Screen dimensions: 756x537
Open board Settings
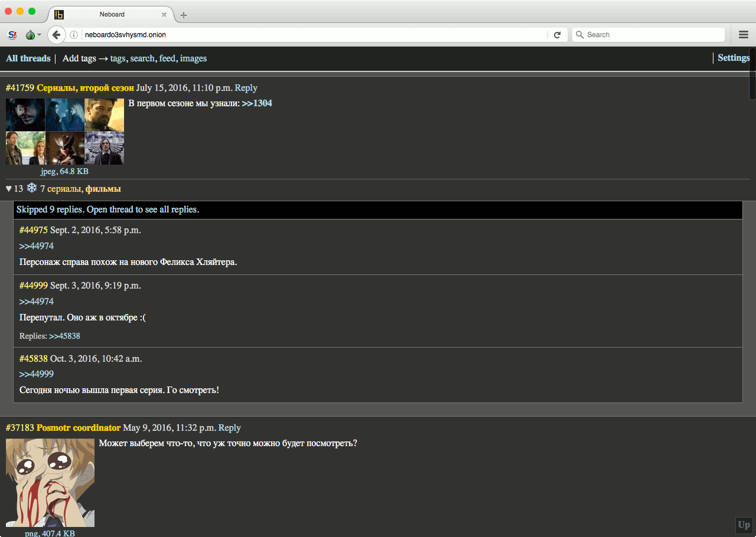click(733, 58)
